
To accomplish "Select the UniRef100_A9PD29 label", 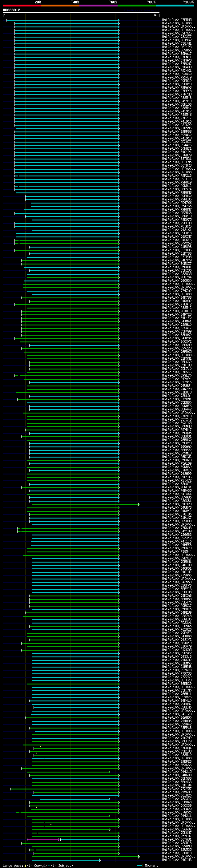I will [177, 81].
